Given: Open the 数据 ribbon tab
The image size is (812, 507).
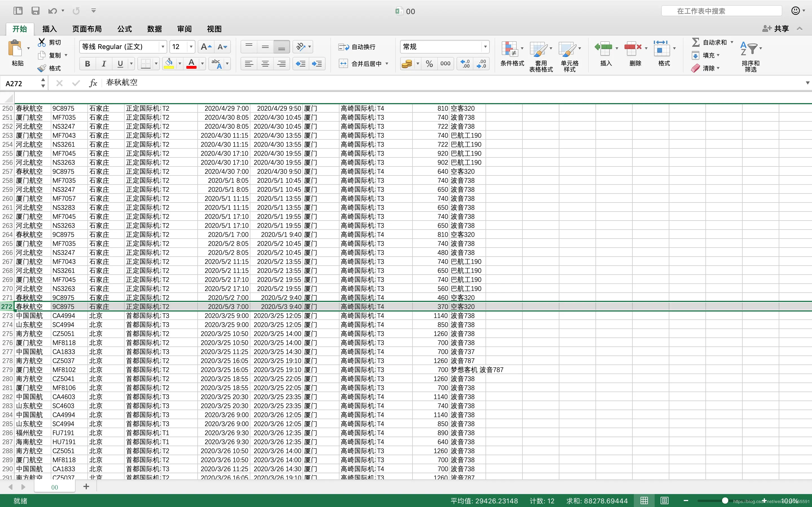Looking at the screenshot, I should point(154,29).
